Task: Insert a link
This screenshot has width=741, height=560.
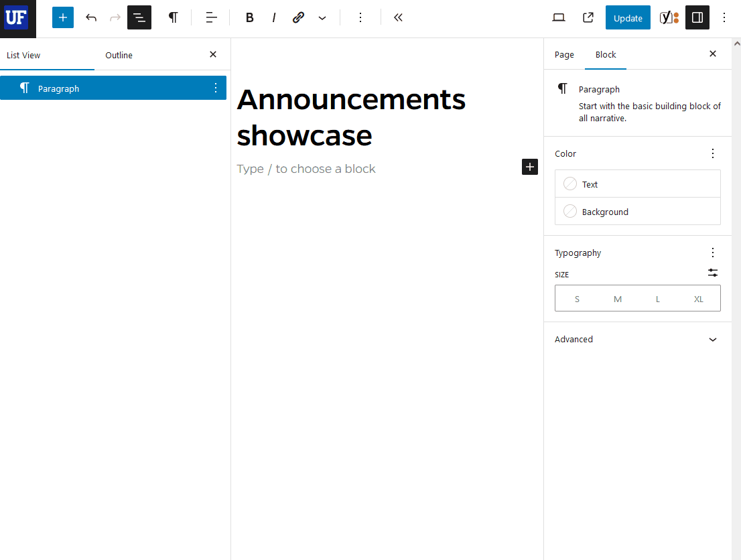Action: pyautogui.click(x=297, y=17)
